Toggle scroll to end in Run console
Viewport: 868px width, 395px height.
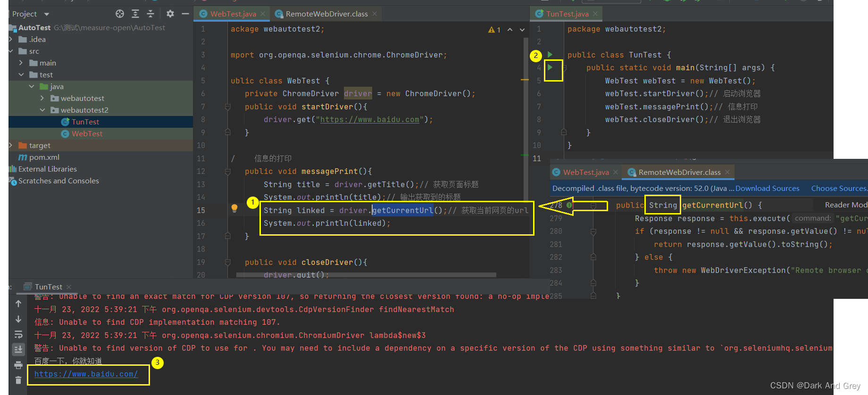[x=18, y=349]
